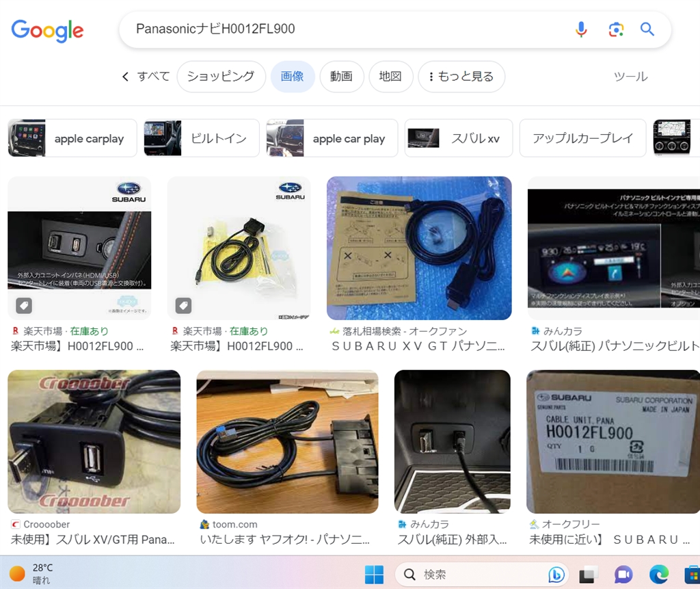
Task: Filter by アップルカープレイ chip
Action: tap(582, 138)
